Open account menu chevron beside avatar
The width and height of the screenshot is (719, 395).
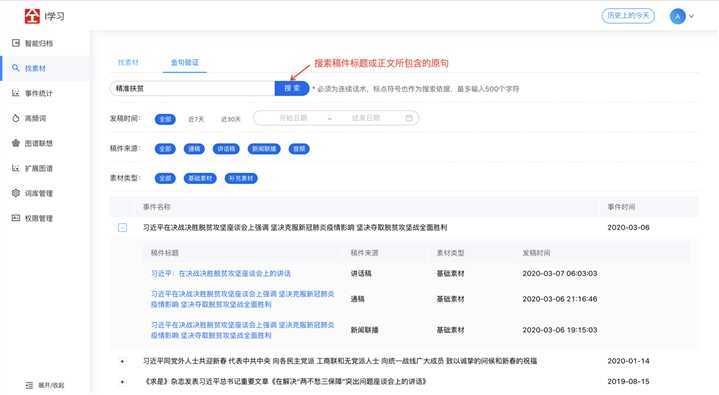691,16
